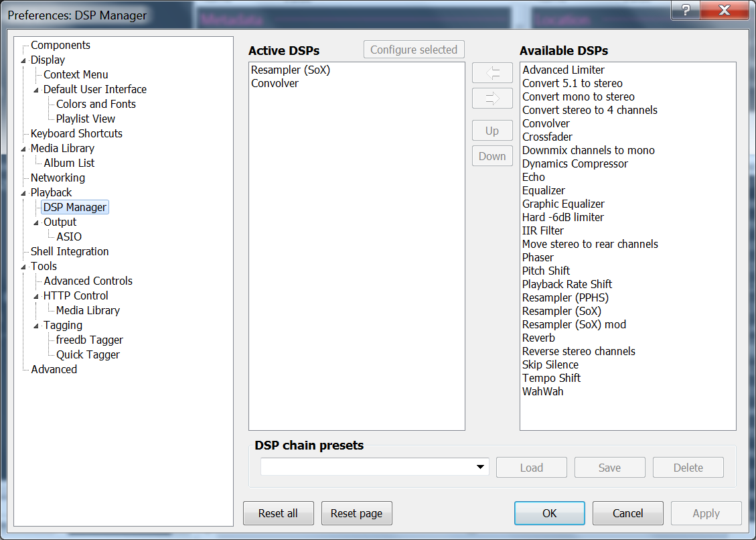The image size is (756, 540).
Task: Click the OK button
Action: 549,513
